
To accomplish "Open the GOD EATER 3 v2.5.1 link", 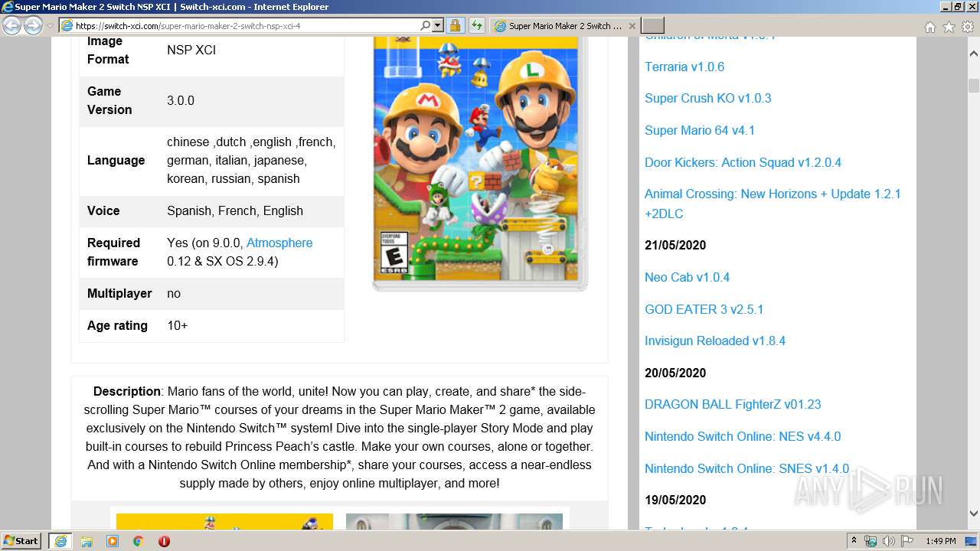I will tap(704, 309).
